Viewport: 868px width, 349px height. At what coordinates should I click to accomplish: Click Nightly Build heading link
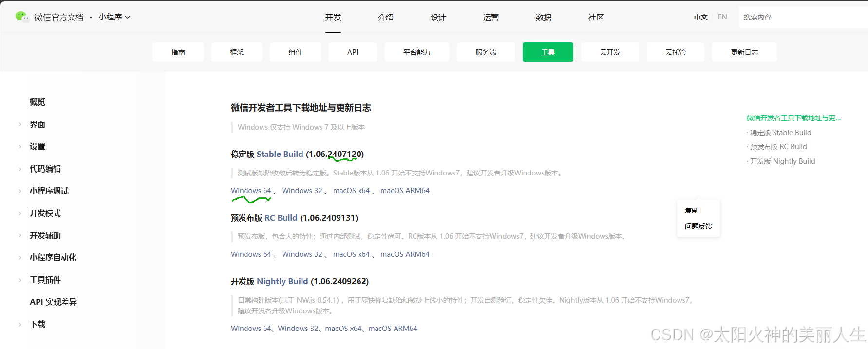pos(283,281)
